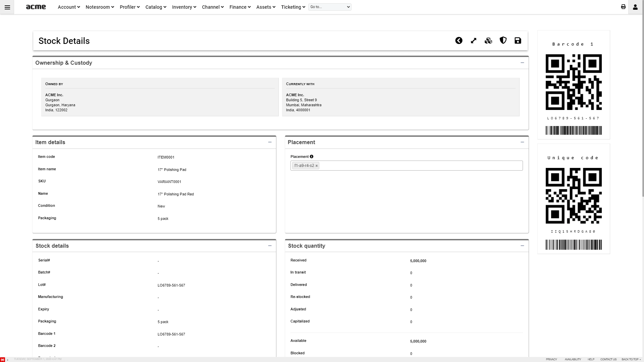
Task: Click the Mumbai, Maharashtra address line
Action: tap(304, 105)
